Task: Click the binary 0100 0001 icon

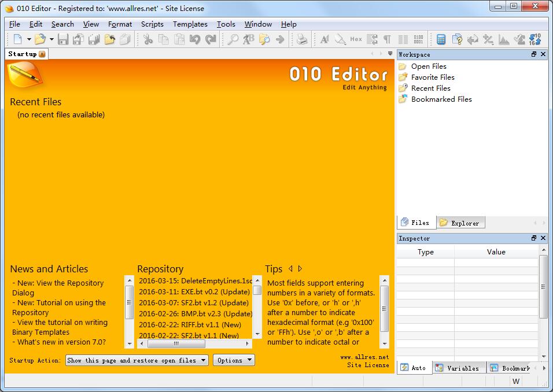Action: tap(419, 39)
